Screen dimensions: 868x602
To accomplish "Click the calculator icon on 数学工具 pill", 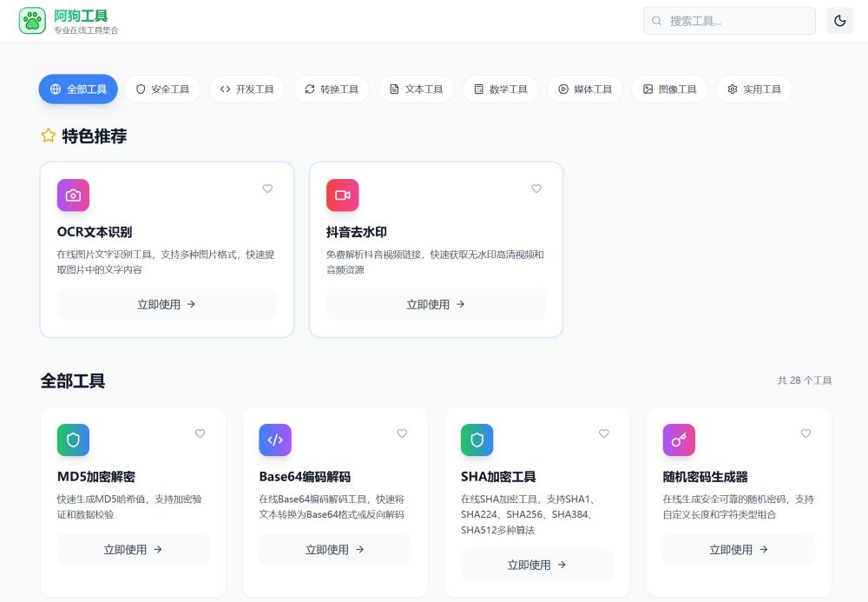I will tap(477, 89).
